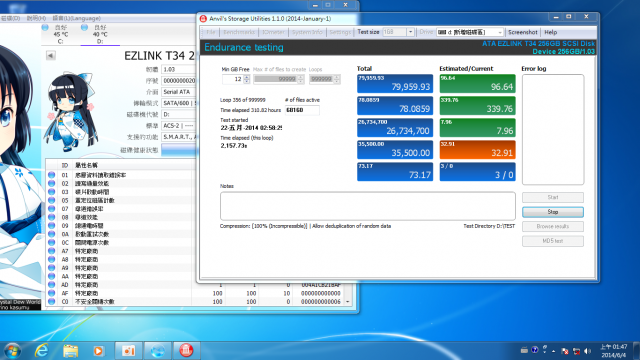
Task: Open the File menu in Anvil's toolbar
Action: (x=211, y=32)
